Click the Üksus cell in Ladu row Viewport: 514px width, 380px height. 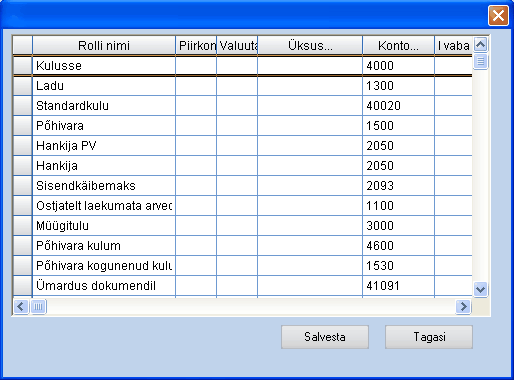tap(310, 86)
